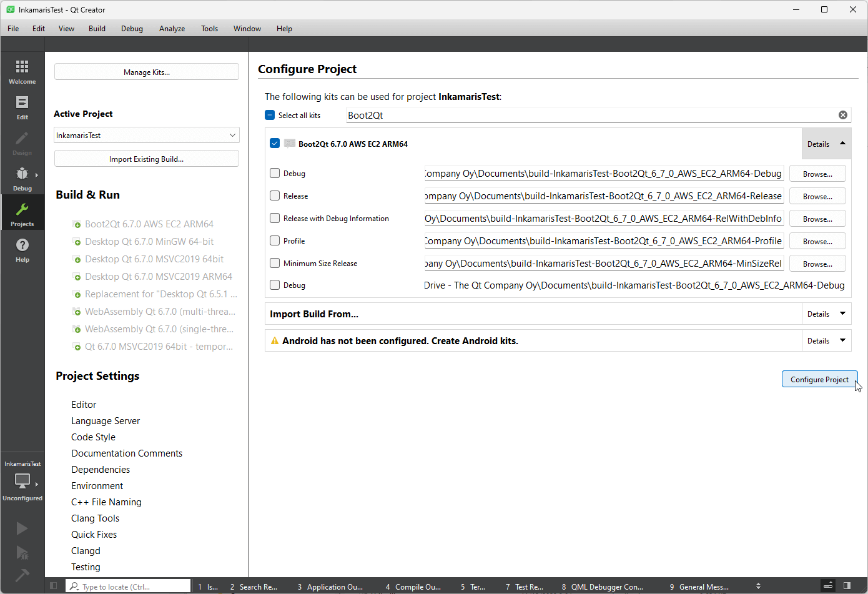Open the Active Project InkamarisTest dropdown
The image size is (868, 594).
146,135
